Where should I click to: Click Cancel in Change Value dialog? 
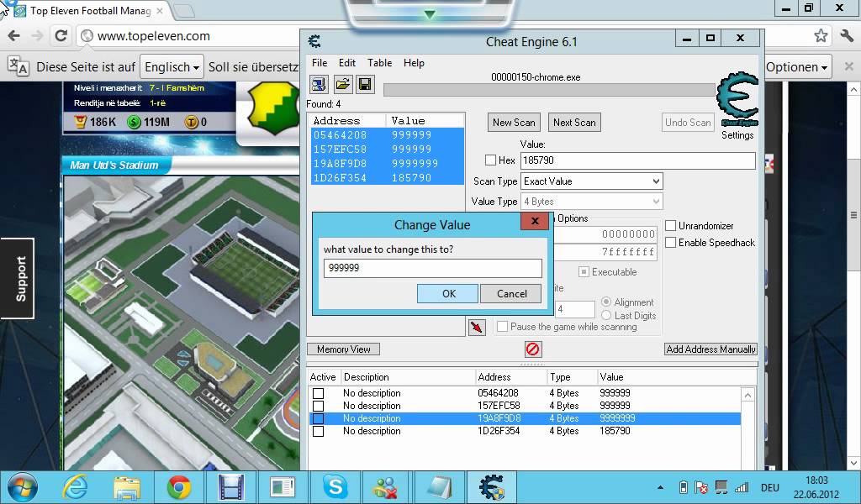point(510,293)
